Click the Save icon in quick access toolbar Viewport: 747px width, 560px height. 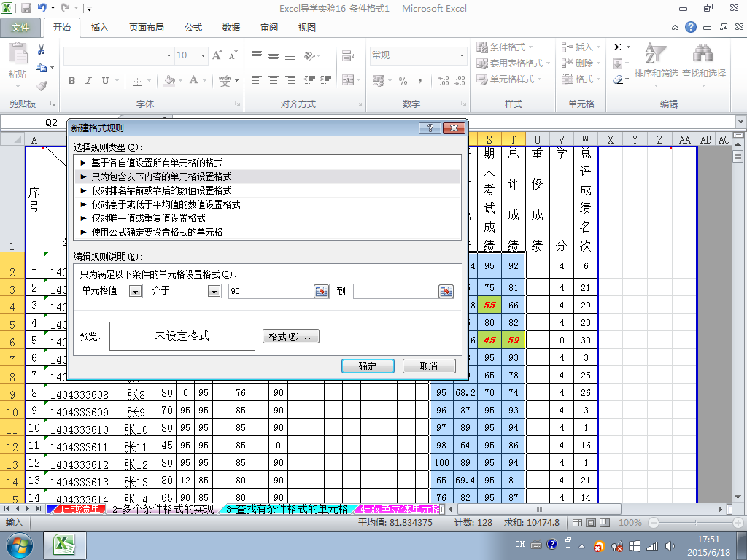[x=26, y=8]
